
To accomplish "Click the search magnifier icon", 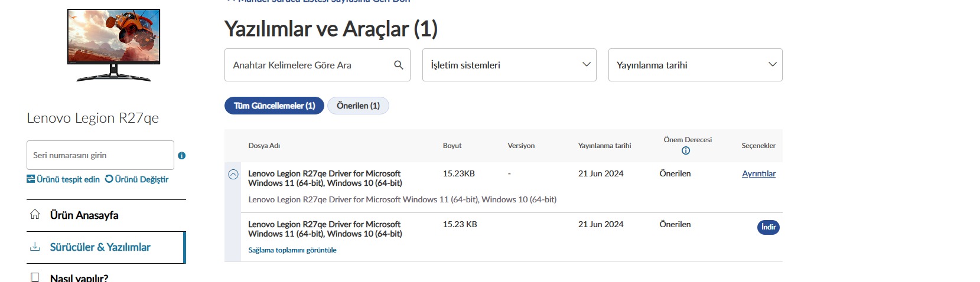I will point(399,65).
